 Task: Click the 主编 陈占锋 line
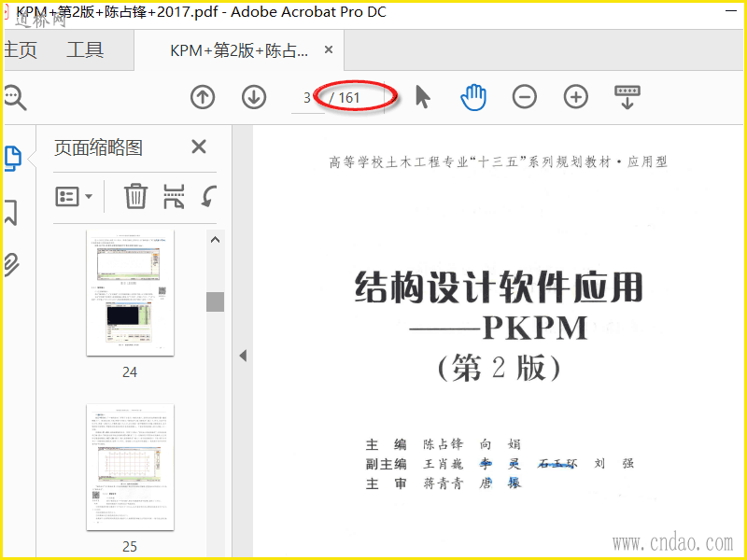point(443,444)
